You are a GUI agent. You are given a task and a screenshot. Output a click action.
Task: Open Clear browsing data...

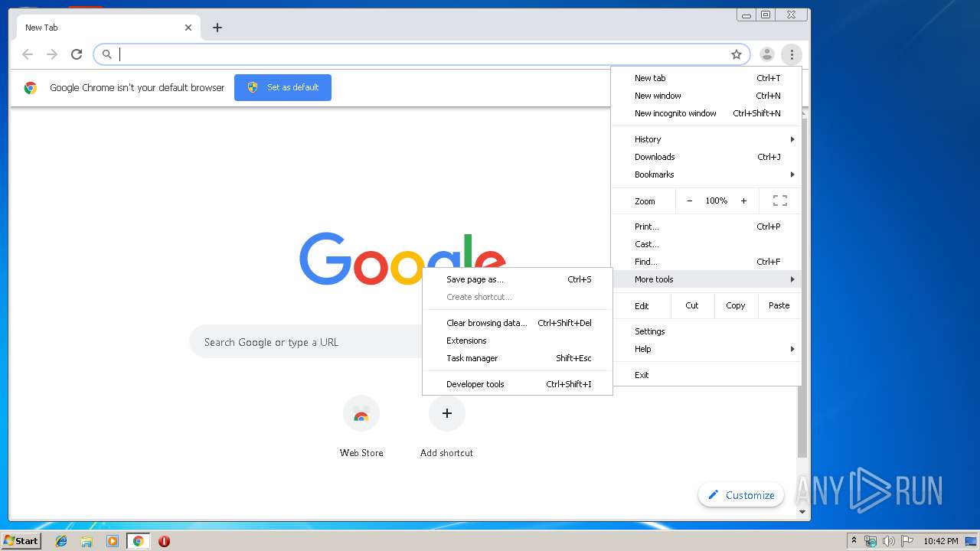pos(518,323)
